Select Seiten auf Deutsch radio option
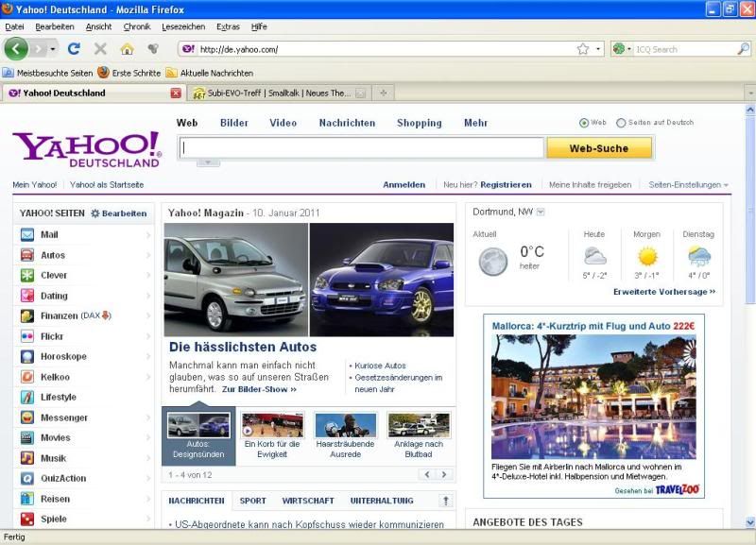The height and width of the screenshot is (545, 756). (x=621, y=123)
